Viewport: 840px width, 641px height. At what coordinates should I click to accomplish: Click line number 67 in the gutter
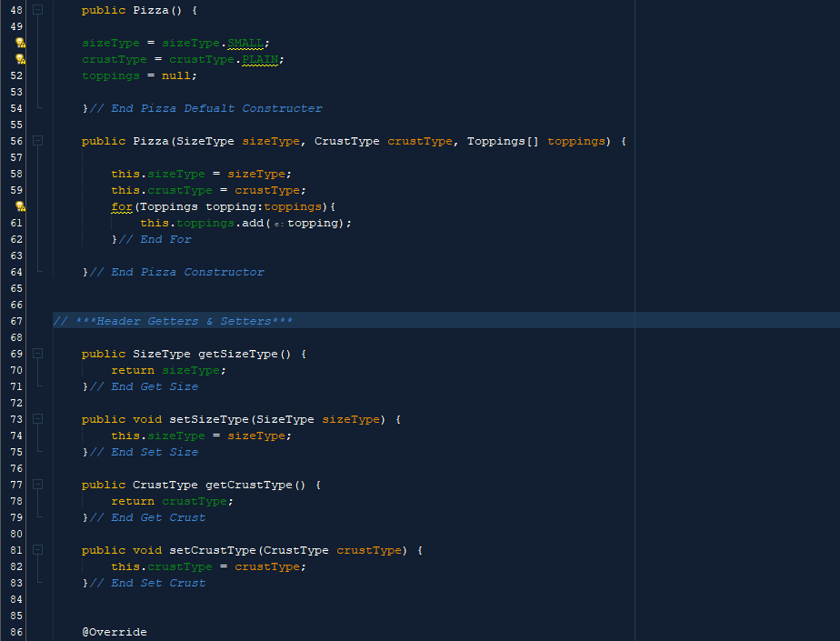pos(16,321)
